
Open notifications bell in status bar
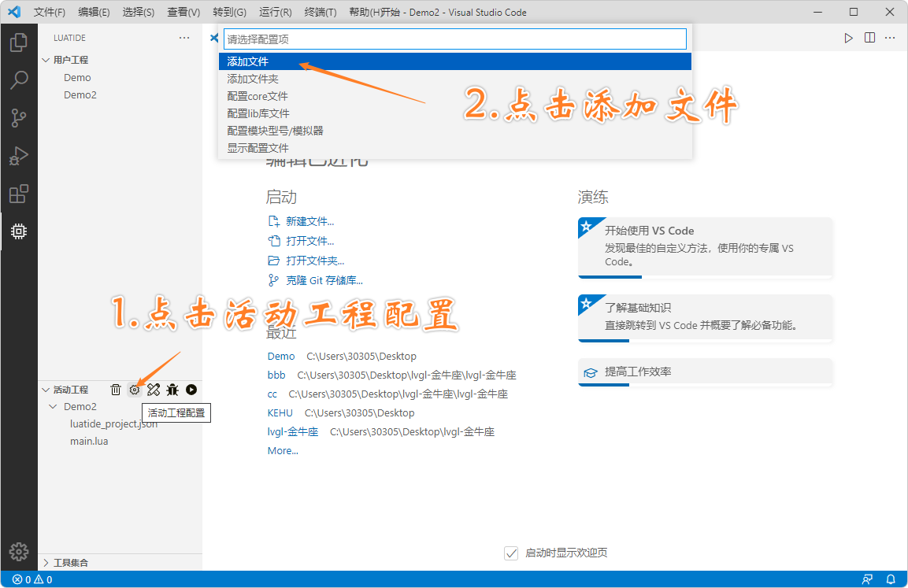891,579
